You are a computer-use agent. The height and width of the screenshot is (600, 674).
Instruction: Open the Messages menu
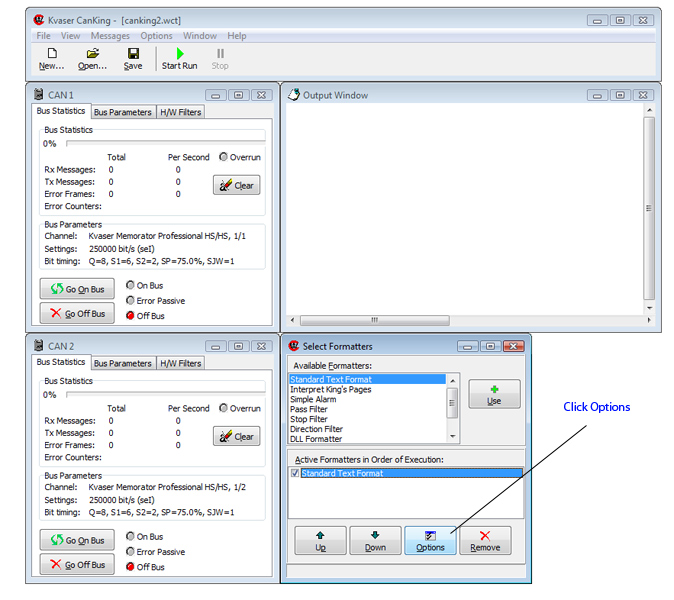click(110, 36)
